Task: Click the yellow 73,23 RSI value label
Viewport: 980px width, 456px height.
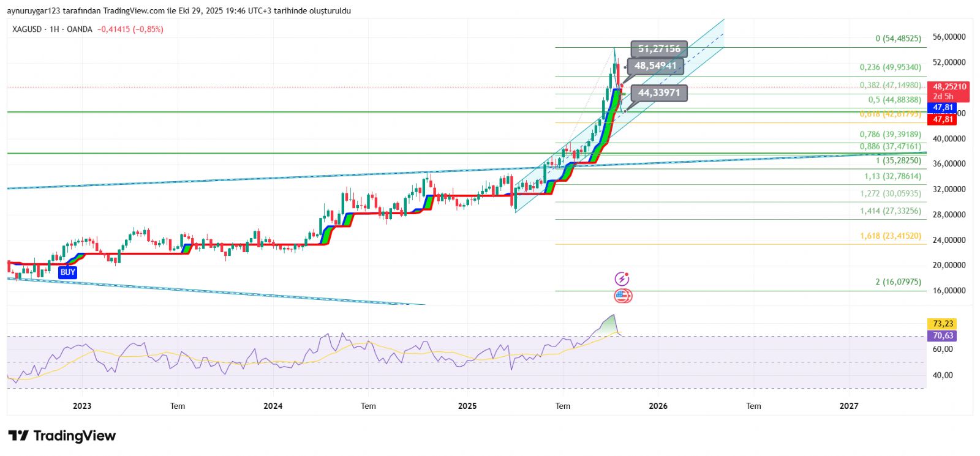Action: click(943, 324)
